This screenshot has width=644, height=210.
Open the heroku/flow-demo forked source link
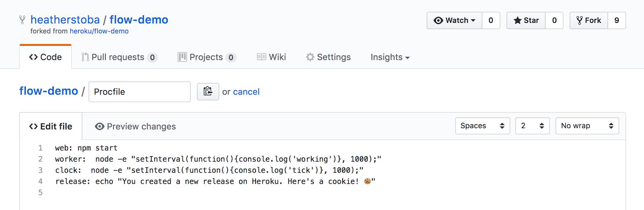[99, 31]
